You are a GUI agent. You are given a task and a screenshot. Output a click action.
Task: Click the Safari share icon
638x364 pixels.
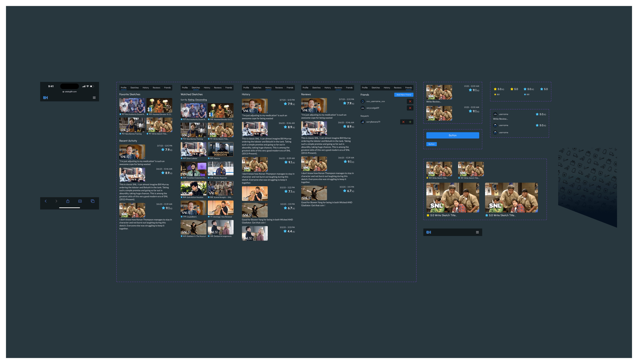(68, 201)
